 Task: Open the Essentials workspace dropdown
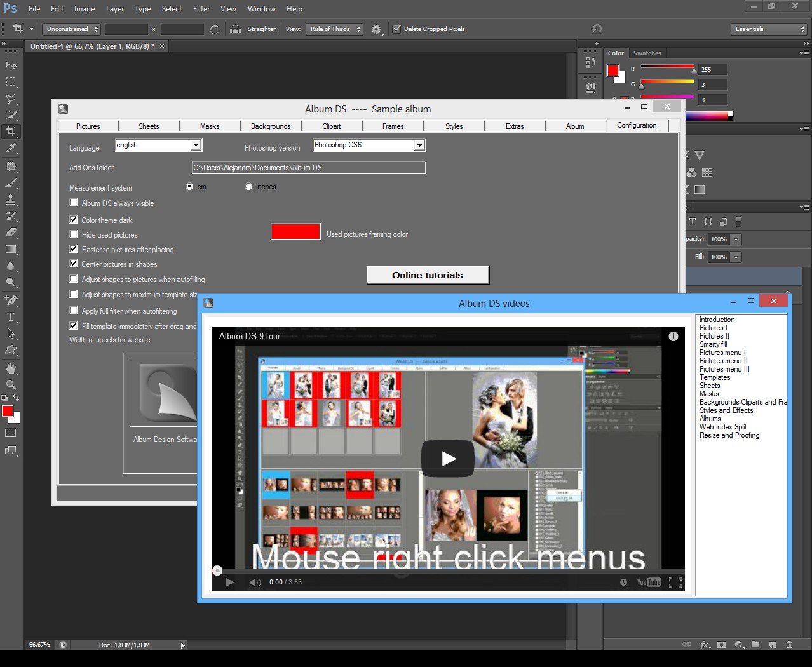(769, 29)
